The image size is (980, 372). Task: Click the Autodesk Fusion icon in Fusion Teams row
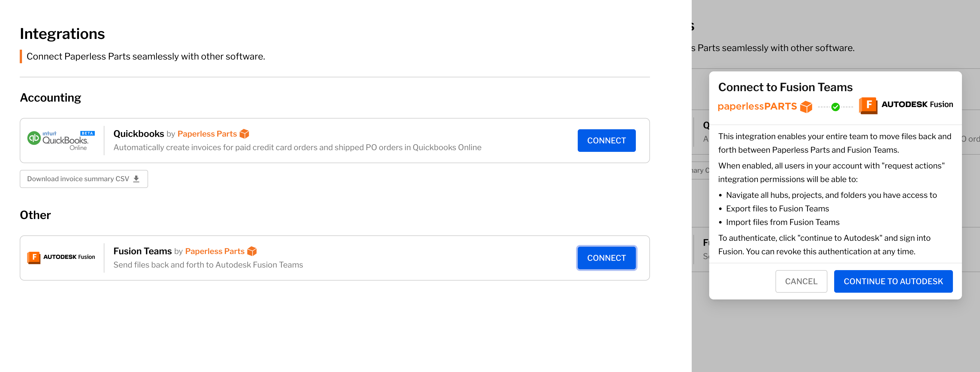34,257
